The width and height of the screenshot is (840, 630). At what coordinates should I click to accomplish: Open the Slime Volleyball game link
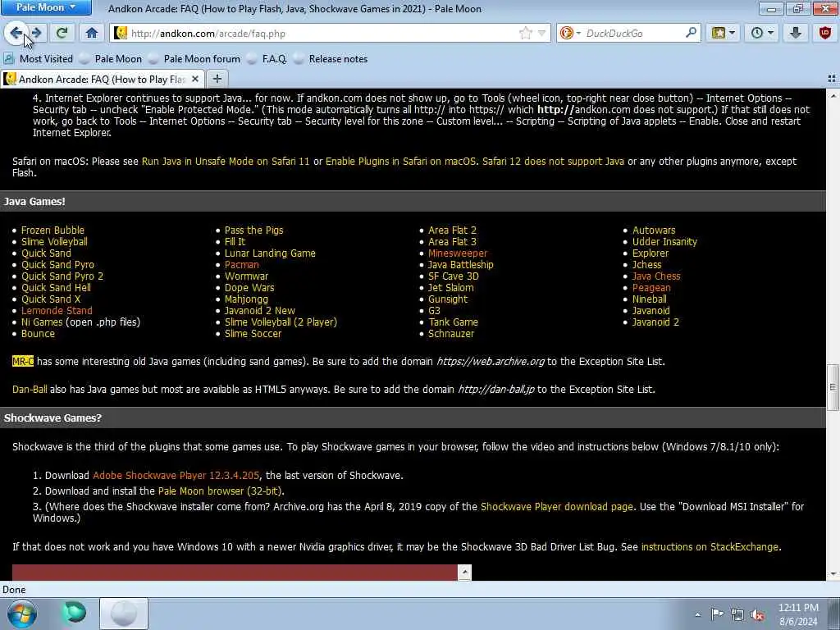tap(54, 242)
